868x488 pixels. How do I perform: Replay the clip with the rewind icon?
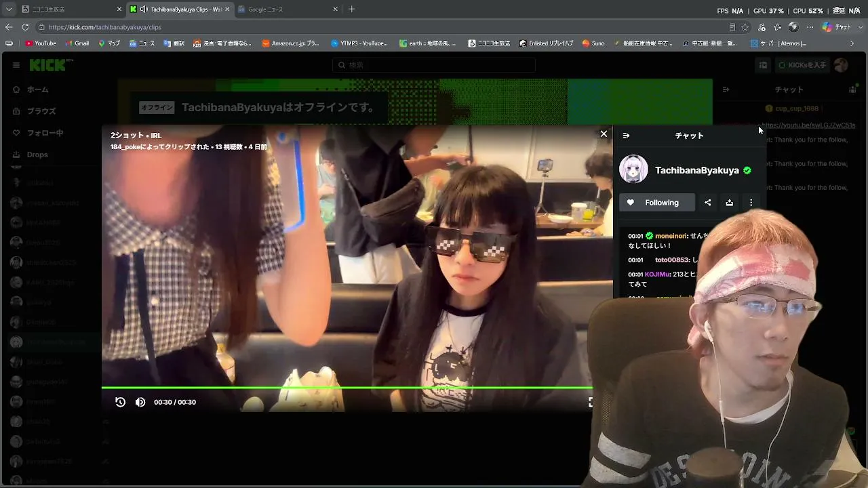(120, 402)
